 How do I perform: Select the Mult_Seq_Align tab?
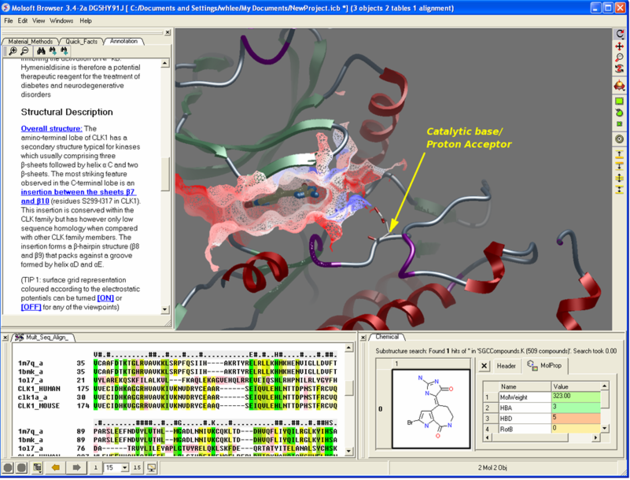click(x=44, y=337)
